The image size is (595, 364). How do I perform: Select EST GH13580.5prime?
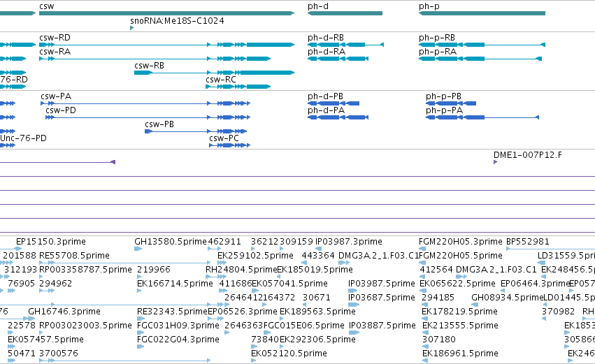[171, 242]
